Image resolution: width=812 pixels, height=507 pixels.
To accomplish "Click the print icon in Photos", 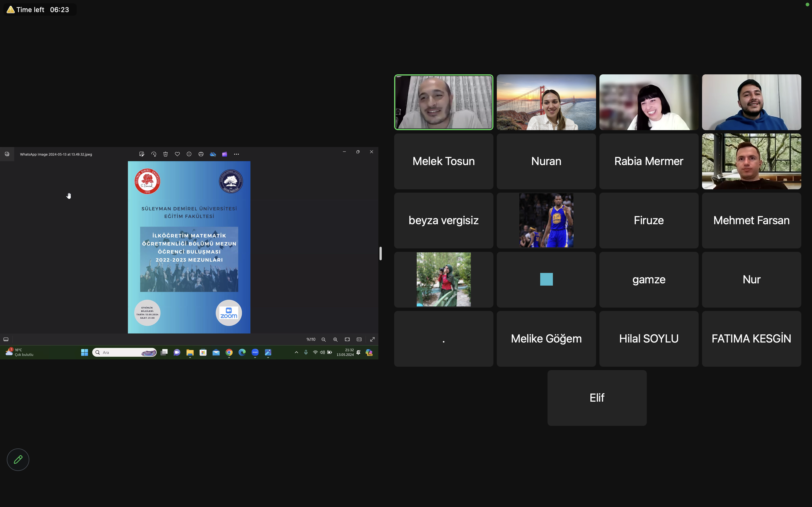I will click(201, 154).
